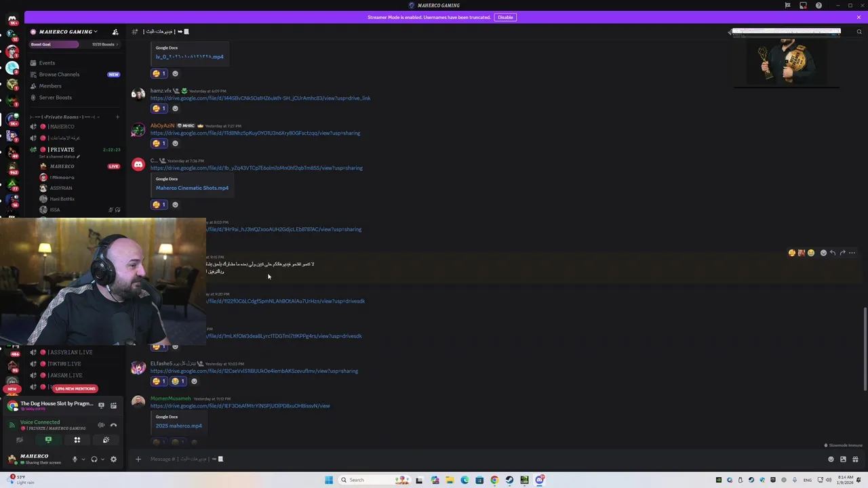Open the soundboard button

click(106, 440)
